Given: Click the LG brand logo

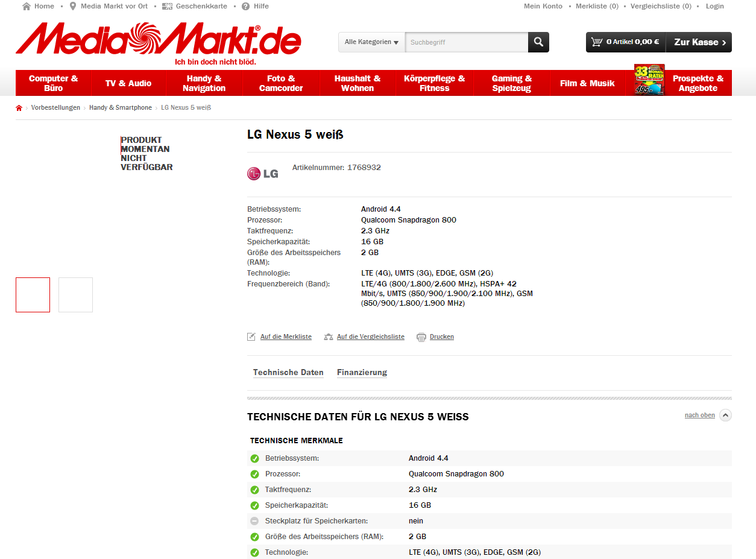Looking at the screenshot, I should point(263,174).
